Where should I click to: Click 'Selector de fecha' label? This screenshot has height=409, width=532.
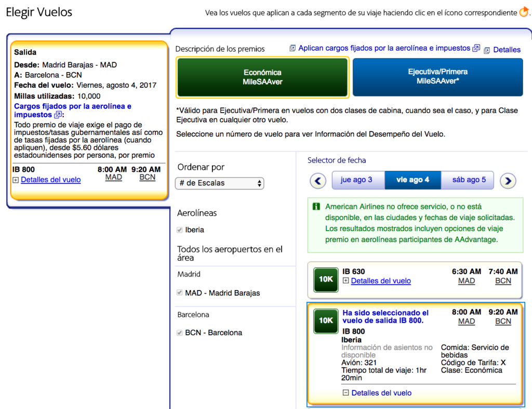[x=337, y=160]
